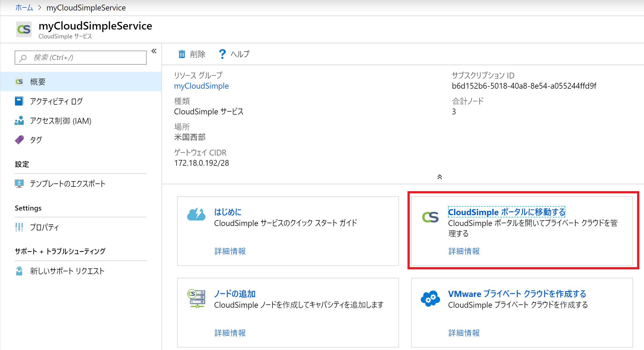
Task: Click the Add nodes server icon
Action: point(196,299)
